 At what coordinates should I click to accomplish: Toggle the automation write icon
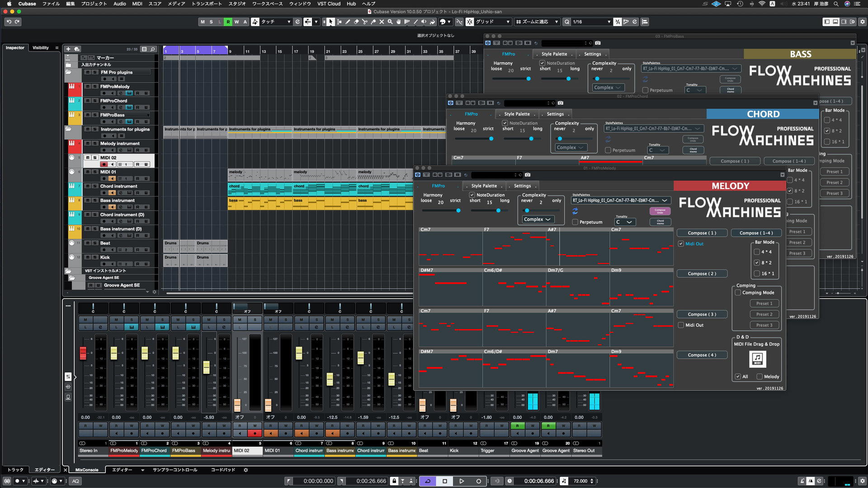[236, 22]
